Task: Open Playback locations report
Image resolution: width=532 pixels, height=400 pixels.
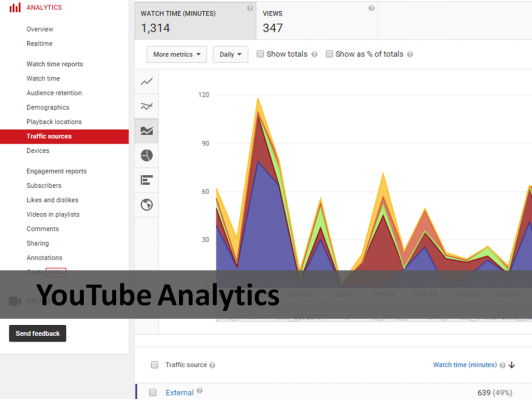Action: (x=54, y=122)
